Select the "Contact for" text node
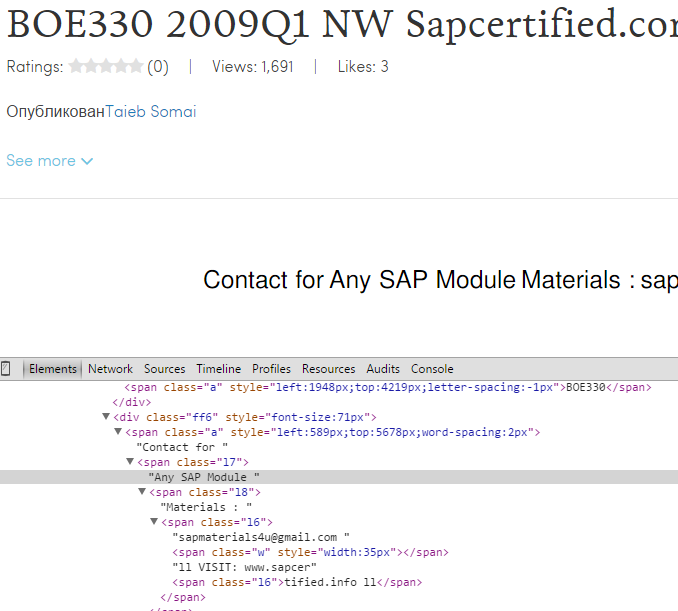Viewport: 678px width, 611px height. point(182,447)
